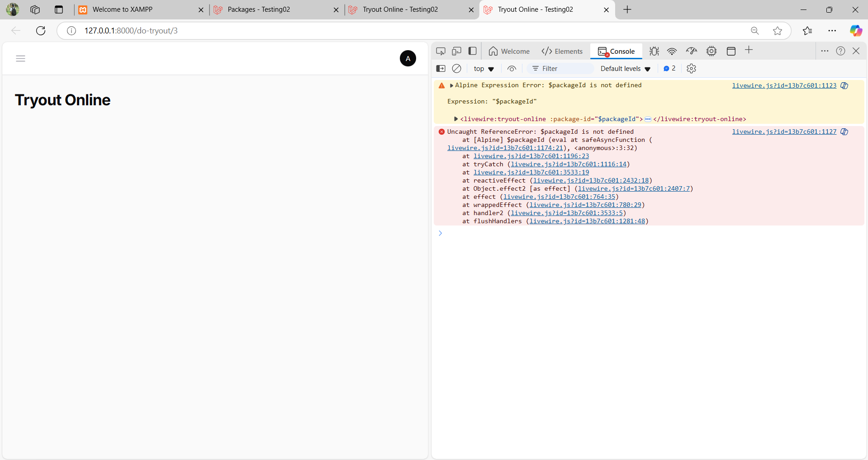This screenshot has width=868, height=460.
Task: Toggle device emulation mode
Action: 456,51
